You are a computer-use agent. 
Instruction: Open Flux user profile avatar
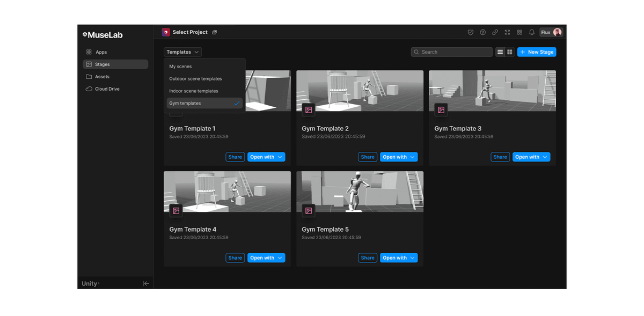pos(558,32)
